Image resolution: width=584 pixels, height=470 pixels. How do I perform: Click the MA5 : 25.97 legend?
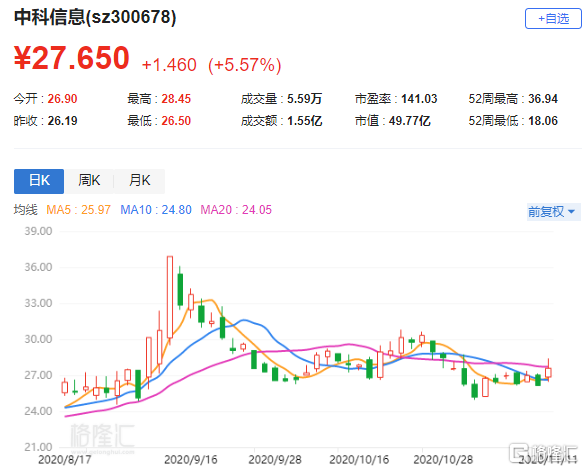coord(78,210)
